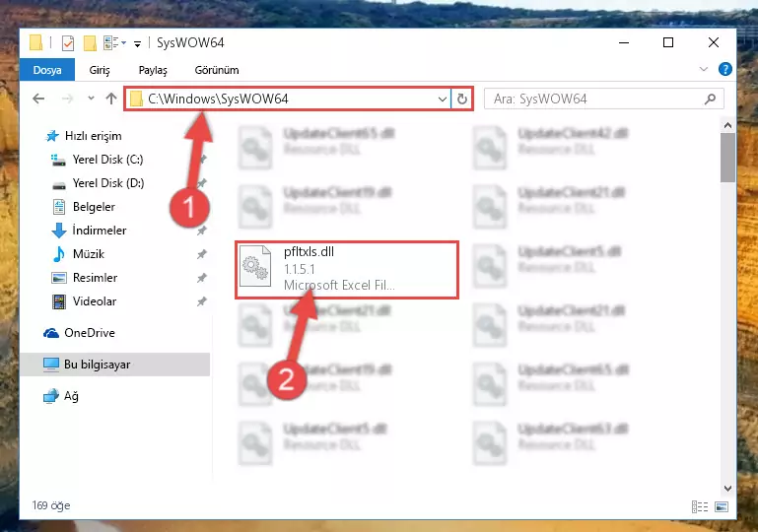The height and width of the screenshot is (532, 758).
Task: Refresh the SysWOW64 folder view
Action: tap(462, 100)
